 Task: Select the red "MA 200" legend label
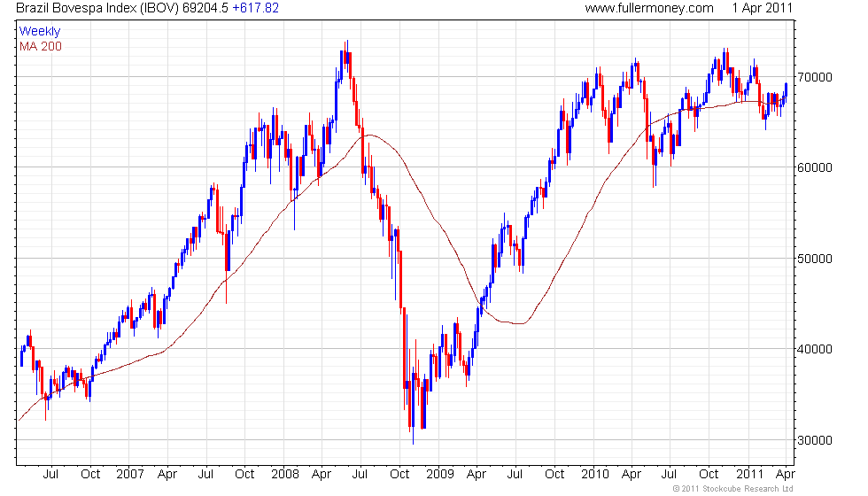tap(41, 46)
